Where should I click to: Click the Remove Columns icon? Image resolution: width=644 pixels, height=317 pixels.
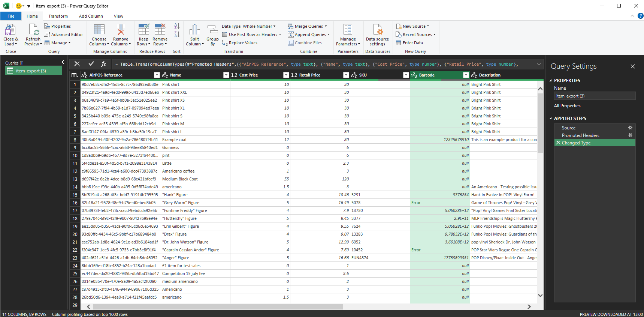point(121,30)
